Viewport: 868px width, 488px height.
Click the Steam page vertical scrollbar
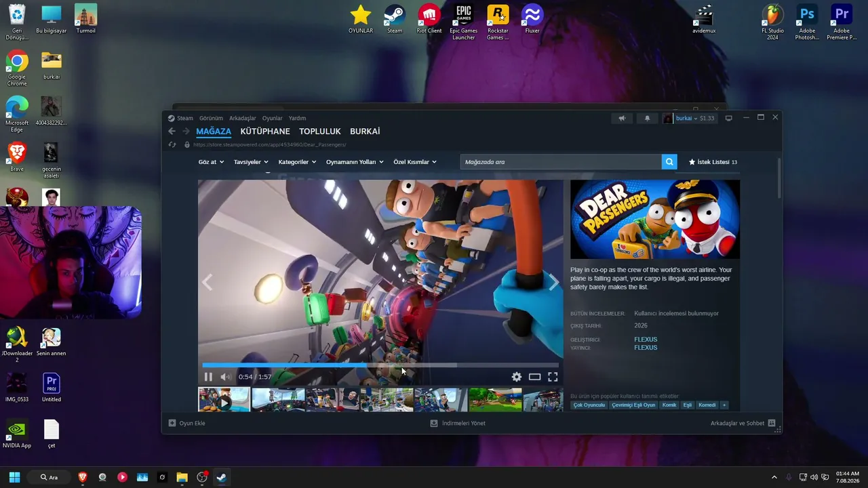click(x=779, y=178)
